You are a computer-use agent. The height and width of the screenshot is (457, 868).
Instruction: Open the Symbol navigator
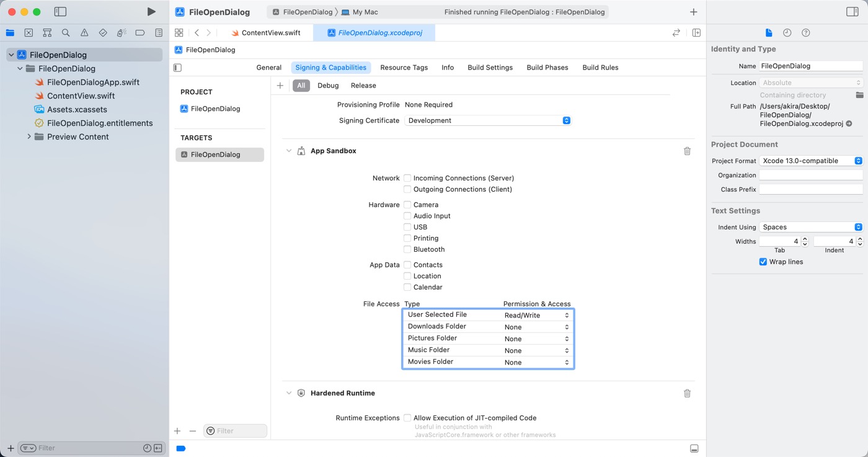pos(47,33)
